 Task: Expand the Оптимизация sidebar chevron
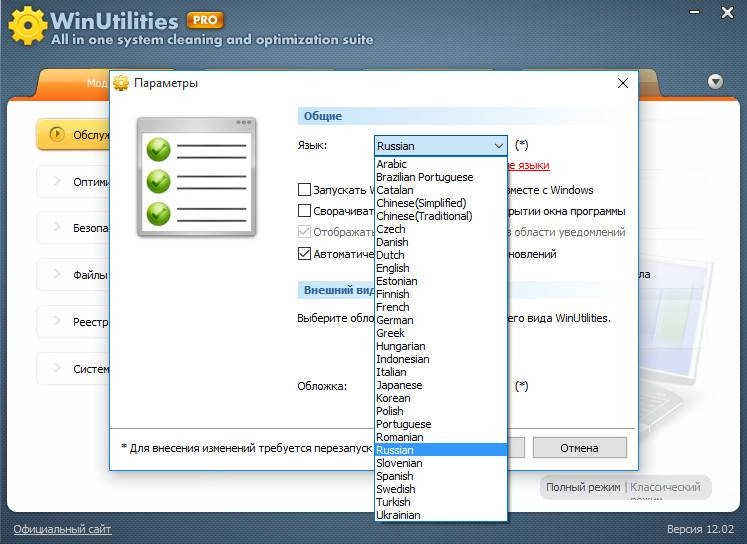click(57, 181)
